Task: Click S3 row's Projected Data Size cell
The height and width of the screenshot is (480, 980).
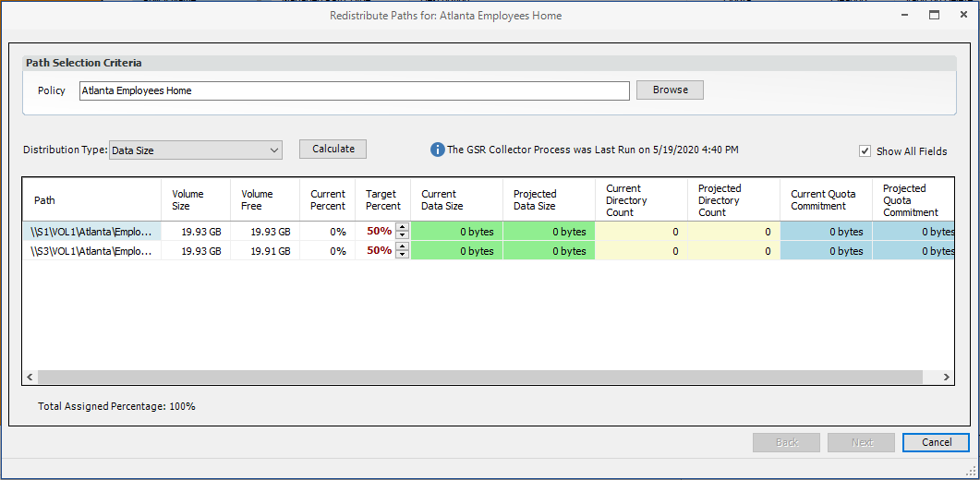Action: [549, 251]
